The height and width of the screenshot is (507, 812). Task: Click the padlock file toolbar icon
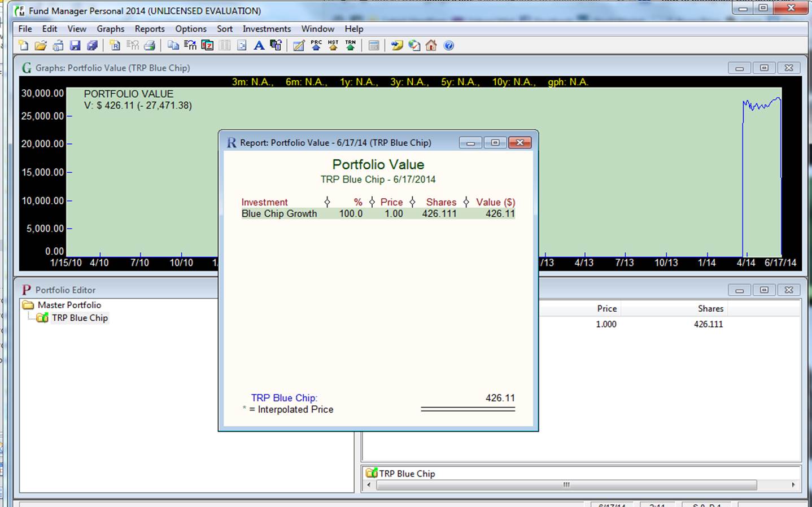point(58,46)
